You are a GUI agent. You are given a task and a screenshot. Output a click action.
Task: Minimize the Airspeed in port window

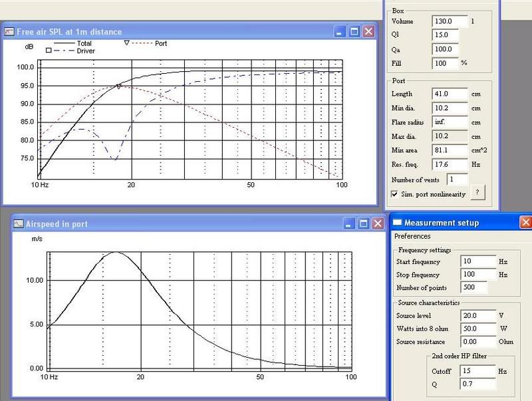[348, 223]
